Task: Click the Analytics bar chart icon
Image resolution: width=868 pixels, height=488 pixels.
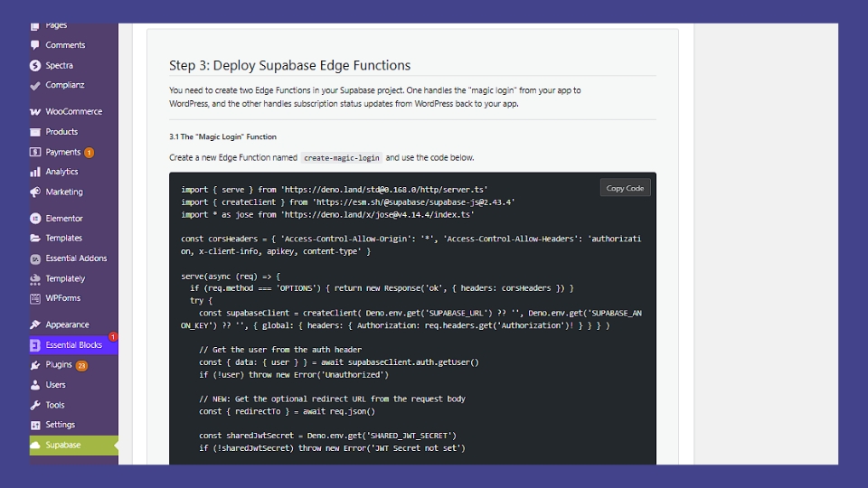Action: (35, 172)
